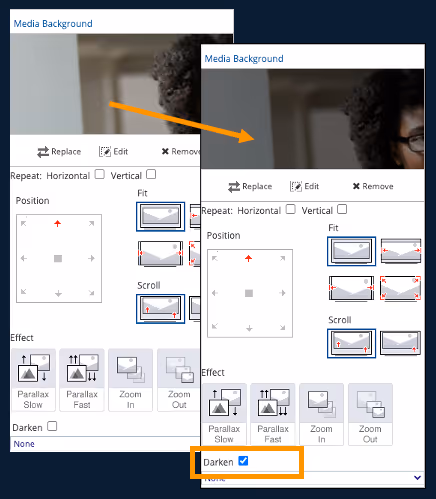Click Replace in the front panel
436x499 pixels.
point(250,186)
